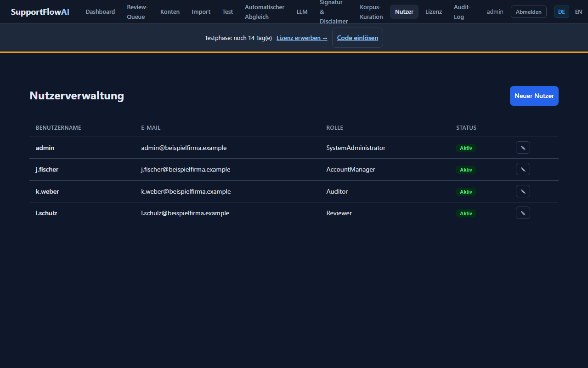Screen dimensions: 588x368
Task: Switch language to EN
Action: coord(578,12)
